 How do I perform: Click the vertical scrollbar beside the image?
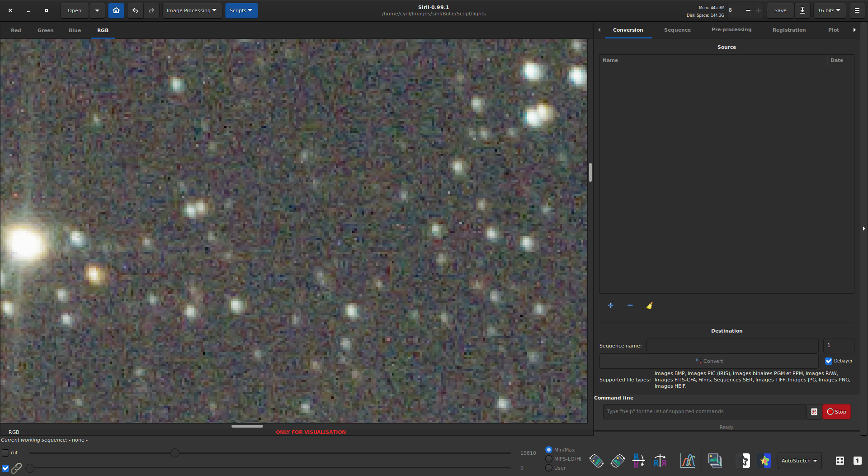pos(590,172)
